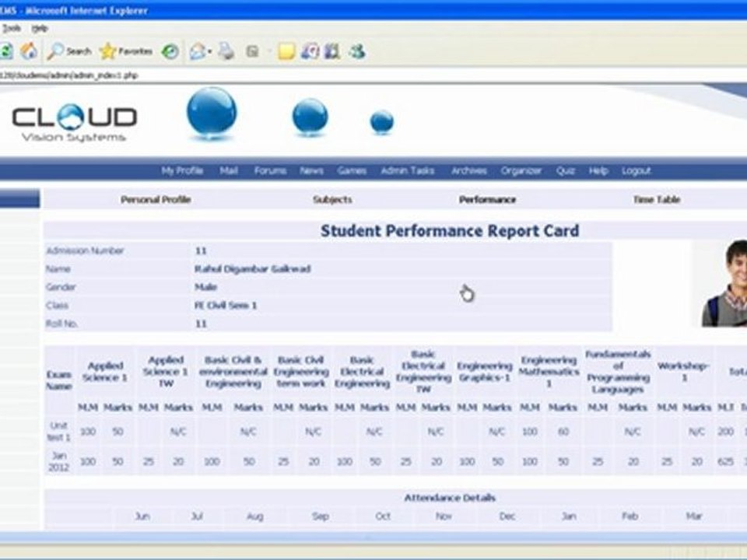
Task: Open Favorites with the star button
Action: point(126,51)
